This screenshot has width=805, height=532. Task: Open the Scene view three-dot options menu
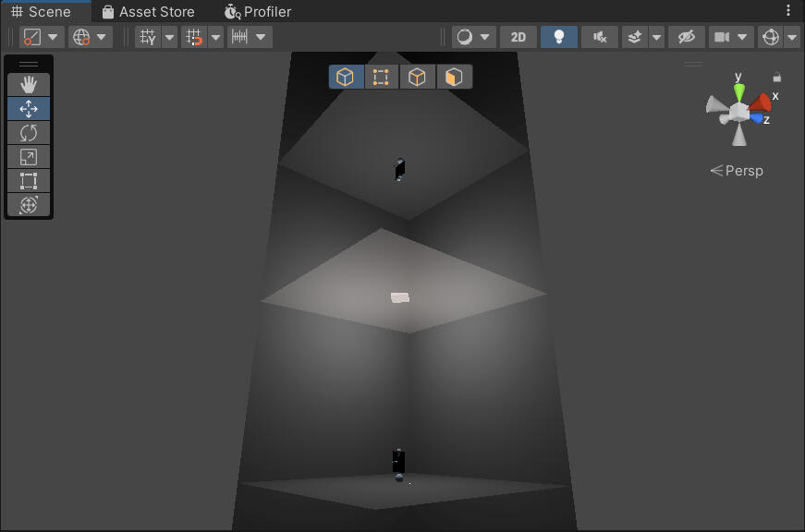[788, 11]
